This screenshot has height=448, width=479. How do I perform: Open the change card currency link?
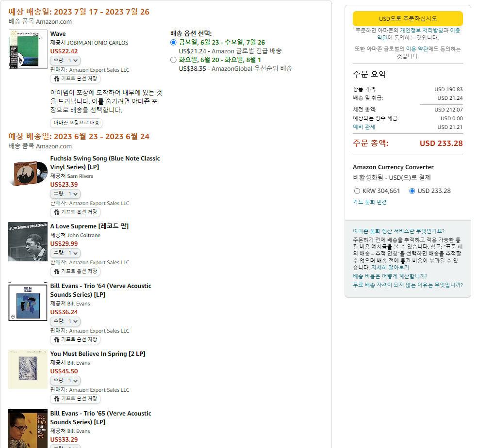coord(369,202)
